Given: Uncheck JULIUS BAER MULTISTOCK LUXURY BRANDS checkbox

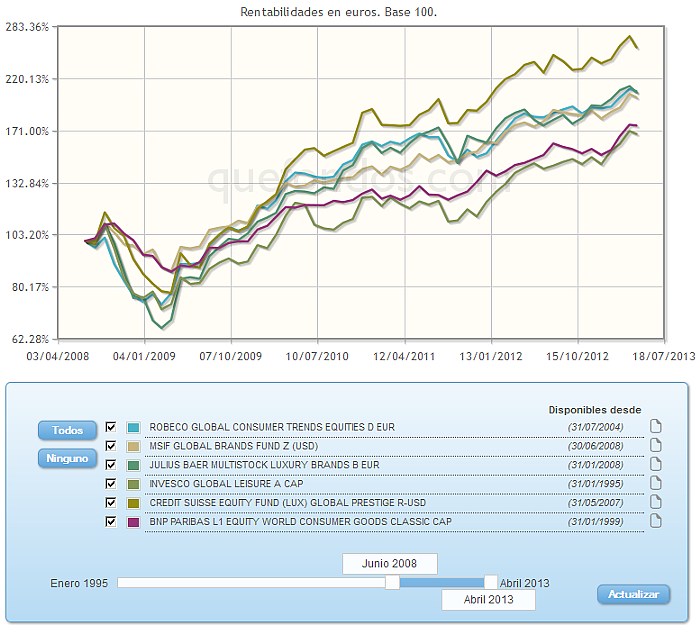Looking at the screenshot, I should (x=111, y=465).
